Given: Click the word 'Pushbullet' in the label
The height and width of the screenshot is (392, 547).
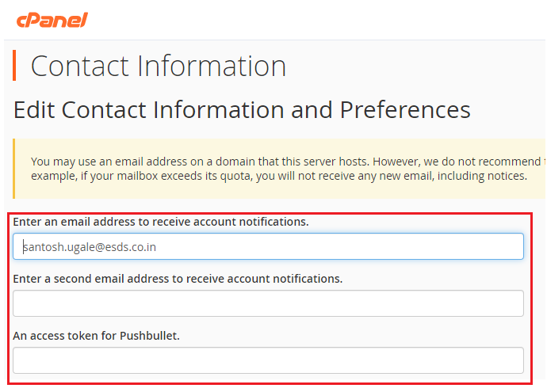Looking at the screenshot, I should pyautogui.click(x=150, y=336).
